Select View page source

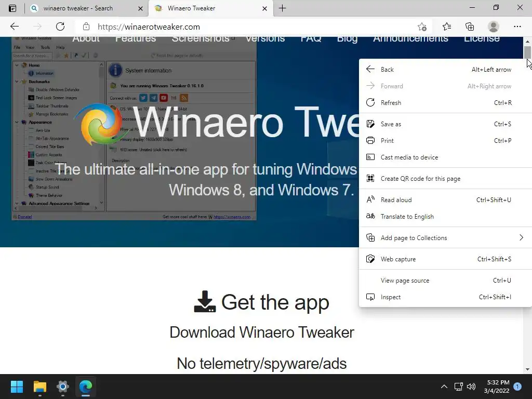[x=445, y=281]
